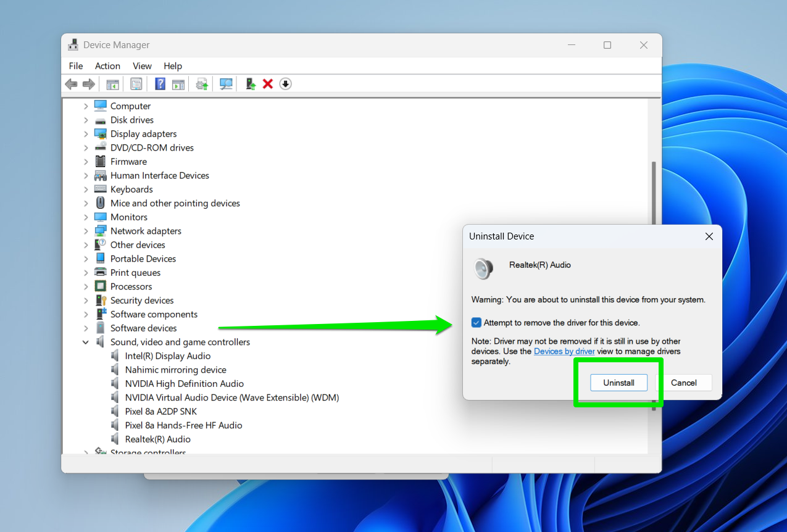Expand the Software components node
Viewport: 787px width, 532px height.
coord(86,315)
